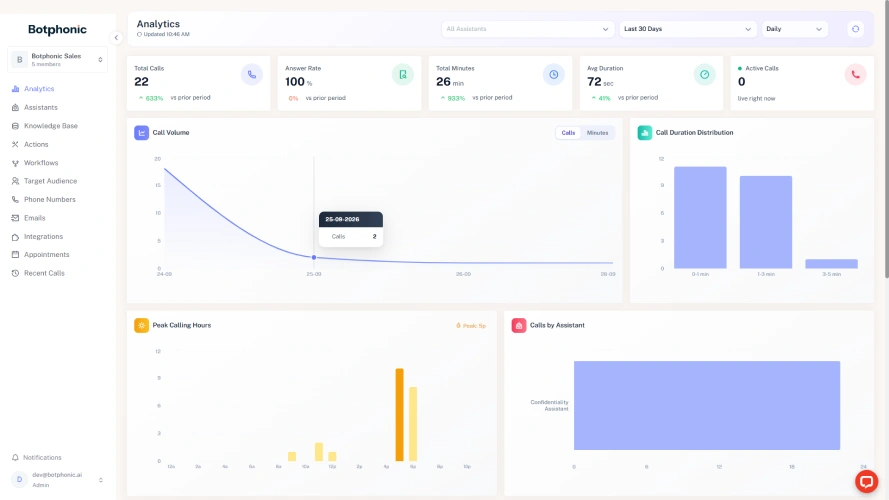The height and width of the screenshot is (500, 889).
Task: Click the Call Volume chart icon
Action: [141, 133]
